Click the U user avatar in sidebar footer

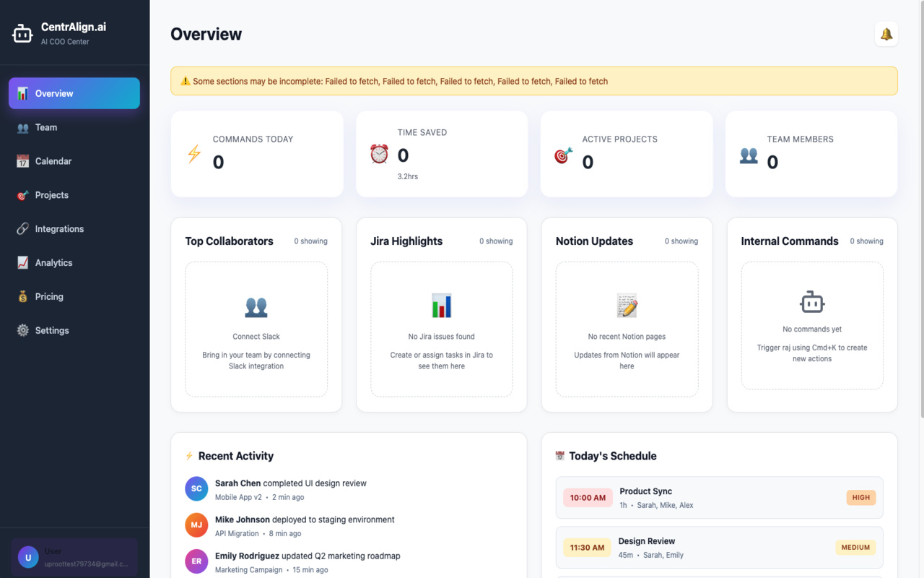28,557
